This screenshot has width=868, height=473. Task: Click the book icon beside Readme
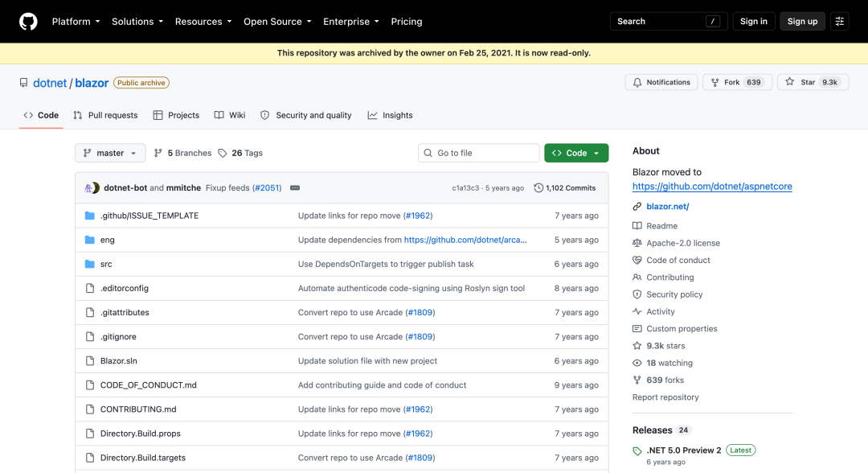coord(637,226)
